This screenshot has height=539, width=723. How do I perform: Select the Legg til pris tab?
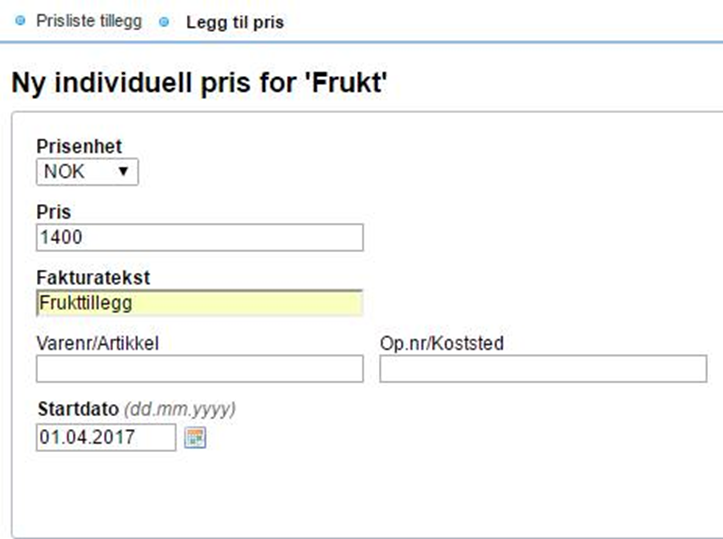click(x=235, y=22)
